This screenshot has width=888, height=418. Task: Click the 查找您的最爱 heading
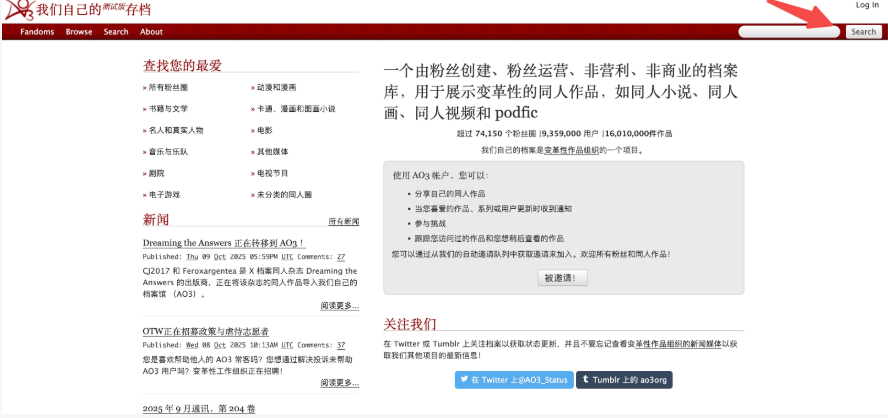coord(182,66)
